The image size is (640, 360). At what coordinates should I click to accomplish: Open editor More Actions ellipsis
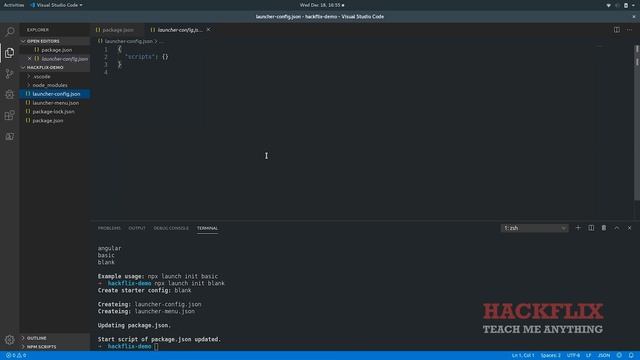(x=629, y=30)
